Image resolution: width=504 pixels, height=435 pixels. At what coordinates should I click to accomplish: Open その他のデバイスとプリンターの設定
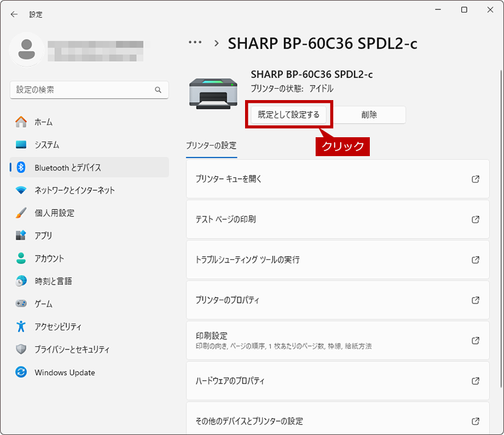(x=328, y=421)
